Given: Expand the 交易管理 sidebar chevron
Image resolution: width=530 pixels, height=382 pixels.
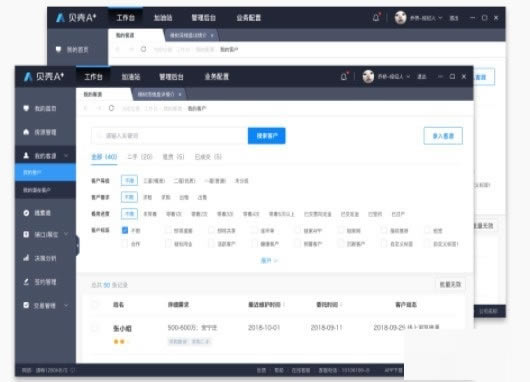Looking at the screenshot, I should click(66, 305).
